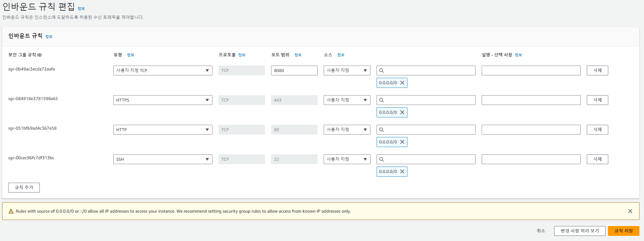644x241 pixels.
Task: Click 변경 사항 미리 보기 button
Action: [580, 231]
